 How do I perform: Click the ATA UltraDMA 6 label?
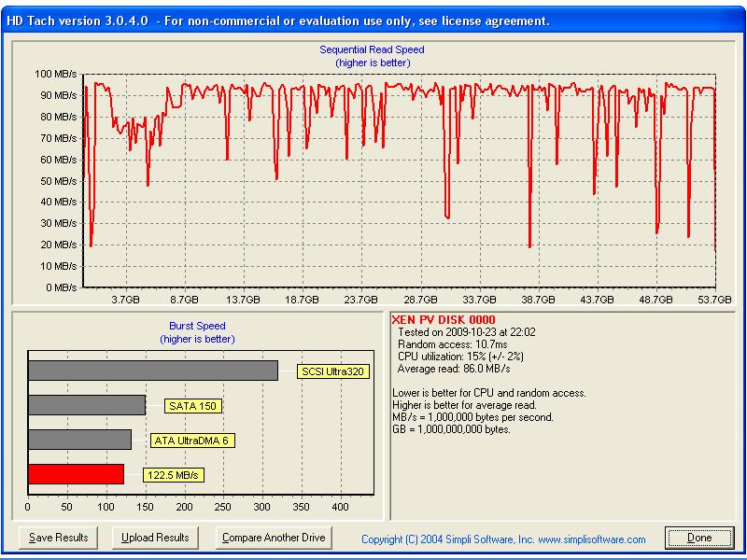[192, 440]
